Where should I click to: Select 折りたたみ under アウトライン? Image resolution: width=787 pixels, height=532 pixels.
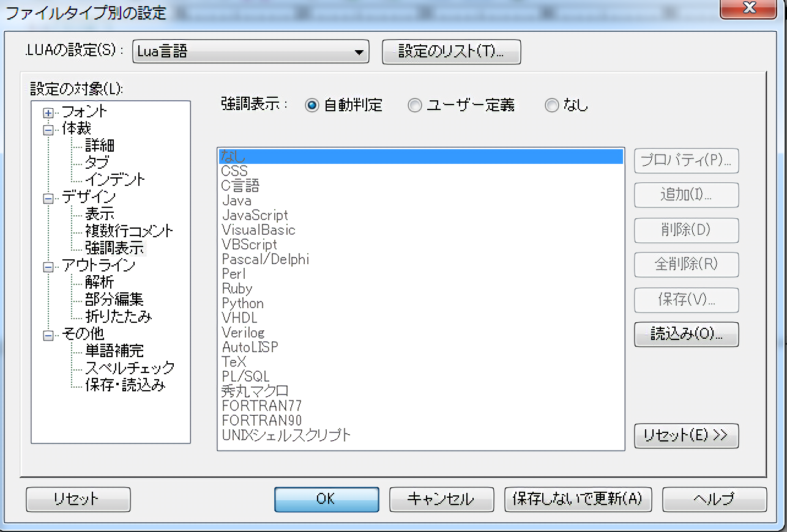118,317
